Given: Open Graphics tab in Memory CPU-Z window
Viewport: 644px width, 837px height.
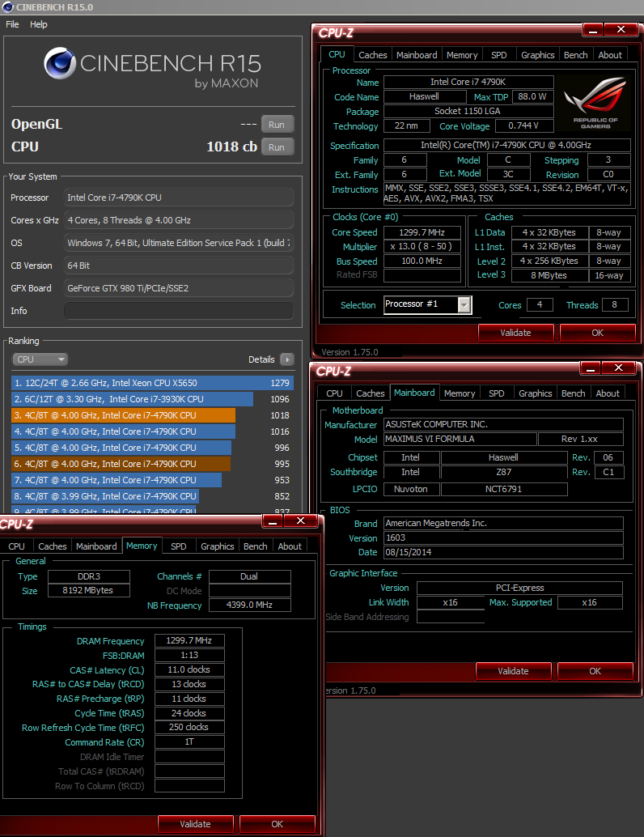Looking at the screenshot, I should pos(218,546).
